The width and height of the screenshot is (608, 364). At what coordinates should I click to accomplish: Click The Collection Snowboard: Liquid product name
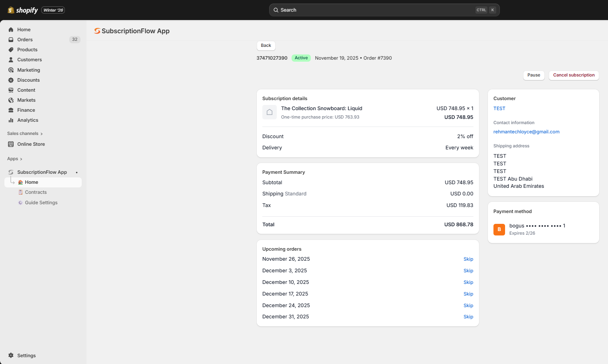pyautogui.click(x=322, y=109)
